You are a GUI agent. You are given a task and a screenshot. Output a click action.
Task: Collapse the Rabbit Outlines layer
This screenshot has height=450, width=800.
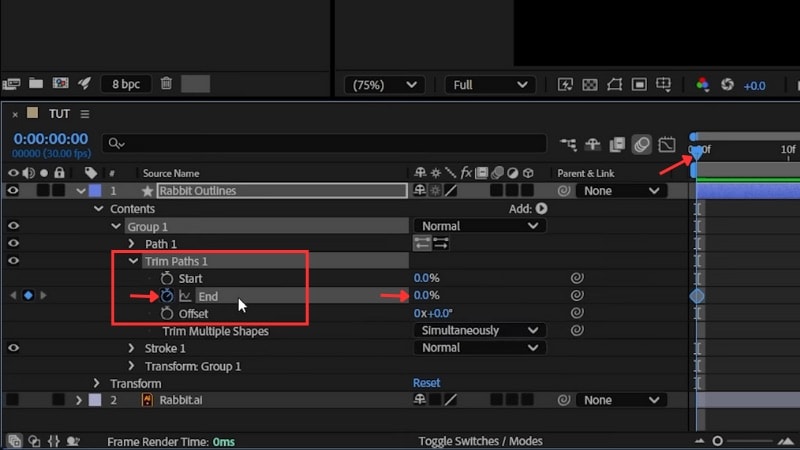pyautogui.click(x=80, y=191)
